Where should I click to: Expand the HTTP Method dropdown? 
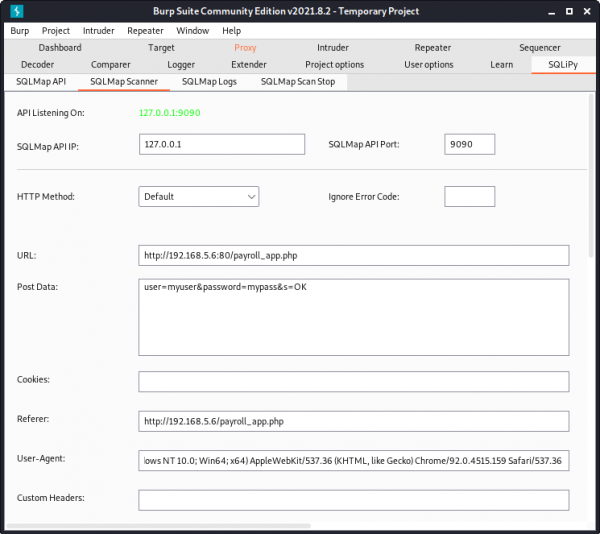tap(199, 197)
